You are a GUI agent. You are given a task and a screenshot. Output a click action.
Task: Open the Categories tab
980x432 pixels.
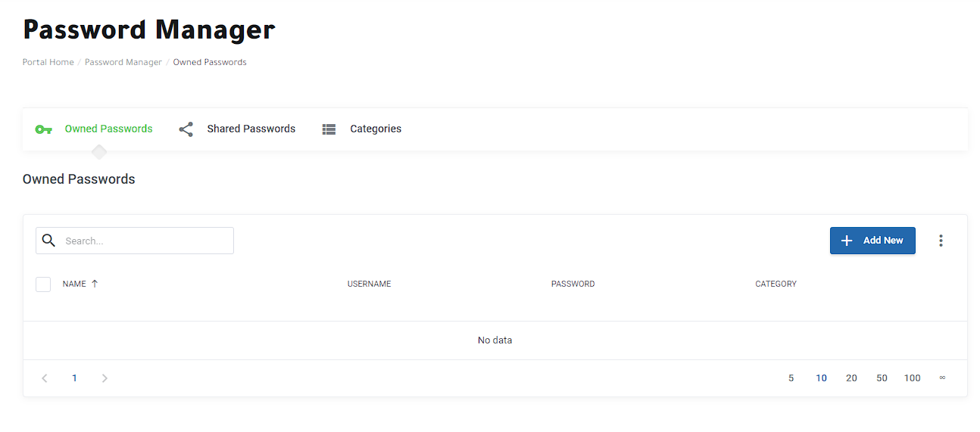pyautogui.click(x=375, y=129)
